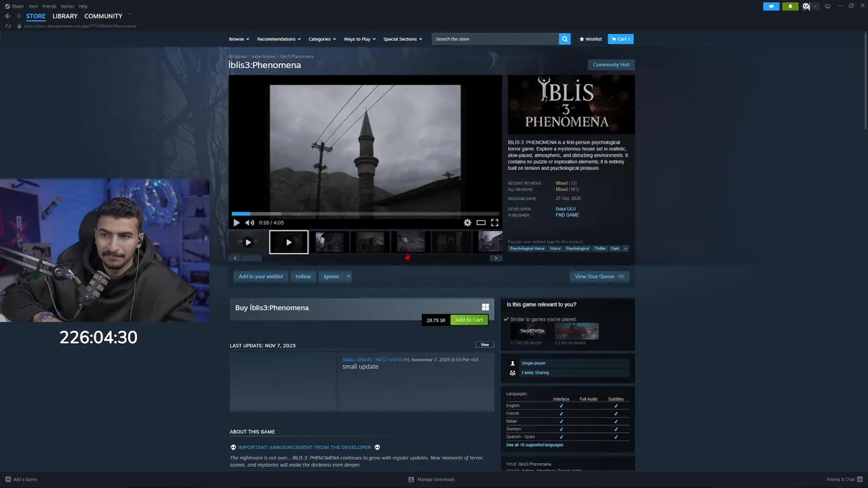Image resolution: width=868 pixels, height=488 pixels.
Task: Click the Add a Game plus icon
Action: pos(7,479)
